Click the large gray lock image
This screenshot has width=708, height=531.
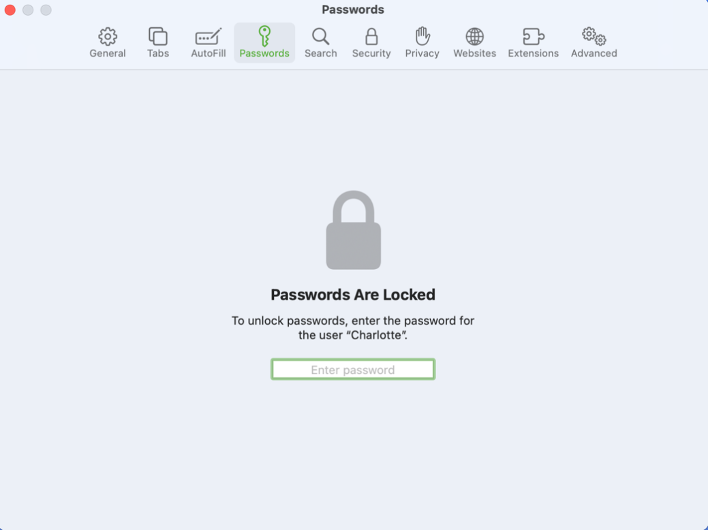(353, 231)
